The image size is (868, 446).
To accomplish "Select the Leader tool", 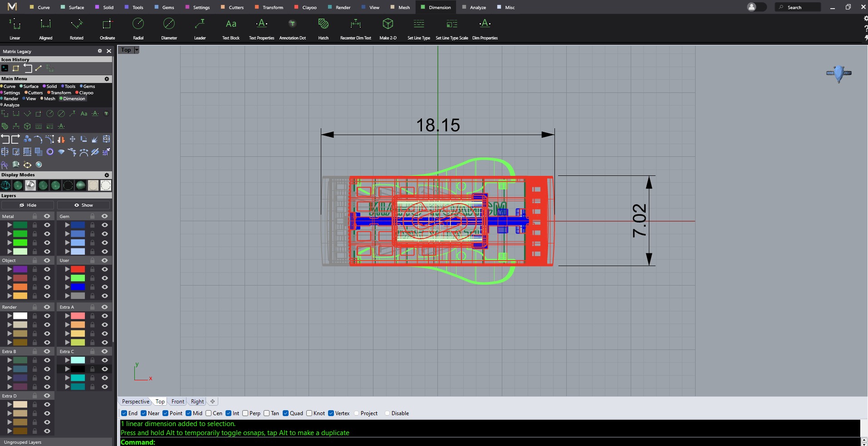I will [200, 29].
